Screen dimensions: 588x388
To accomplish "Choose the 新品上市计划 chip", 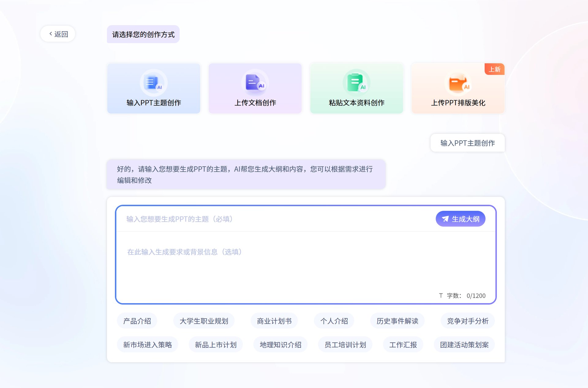I will click(216, 345).
